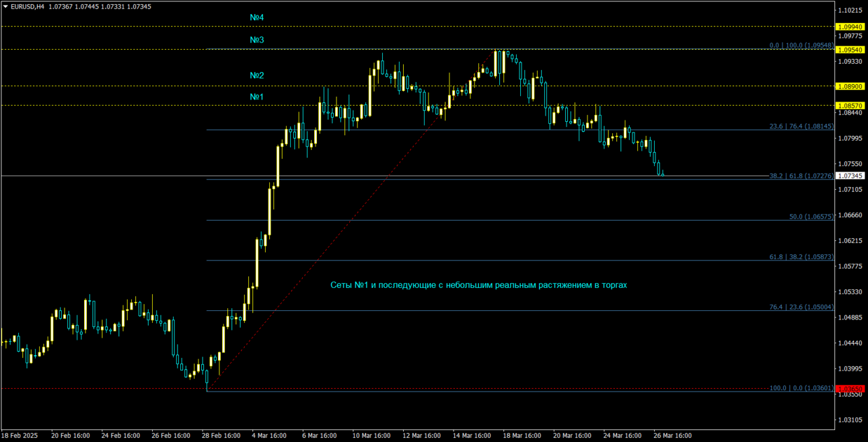This screenshot has height=442, width=868.
Task: Click the 28 Feb 16:00 time label
Action: coord(221,436)
